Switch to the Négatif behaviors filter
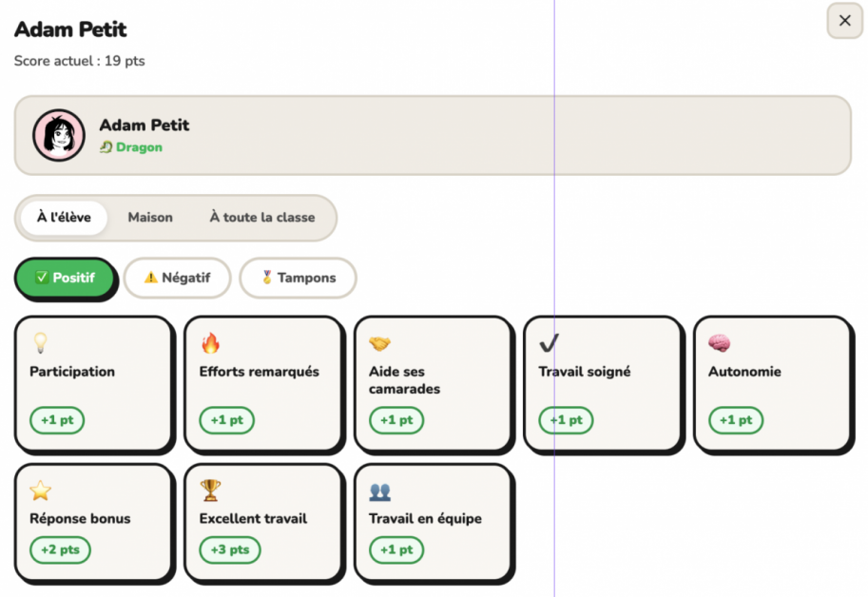This screenshot has width=868, height=597. click(177, 278)
